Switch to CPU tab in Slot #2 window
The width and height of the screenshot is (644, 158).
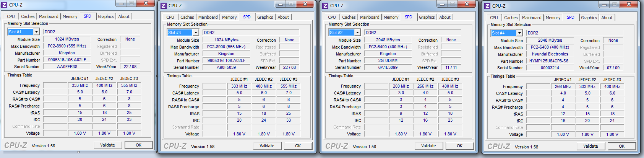(332, 17)
